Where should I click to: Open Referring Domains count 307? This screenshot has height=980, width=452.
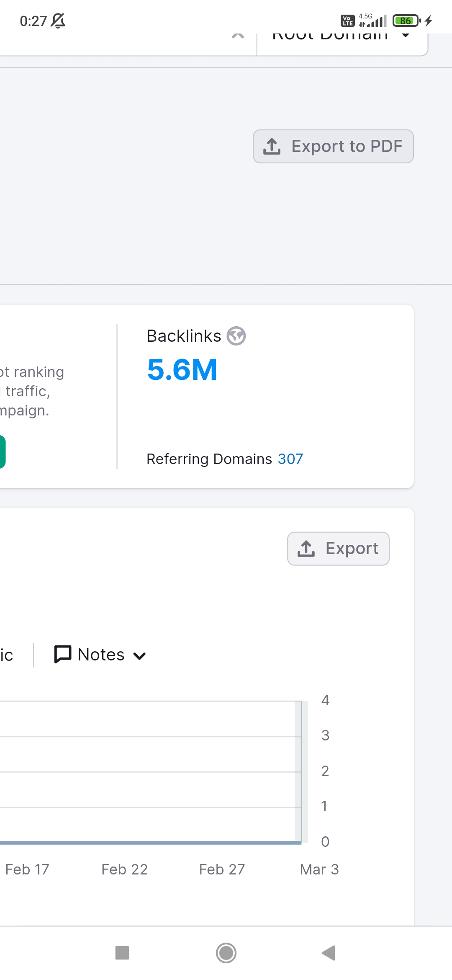tap(290, 459)
